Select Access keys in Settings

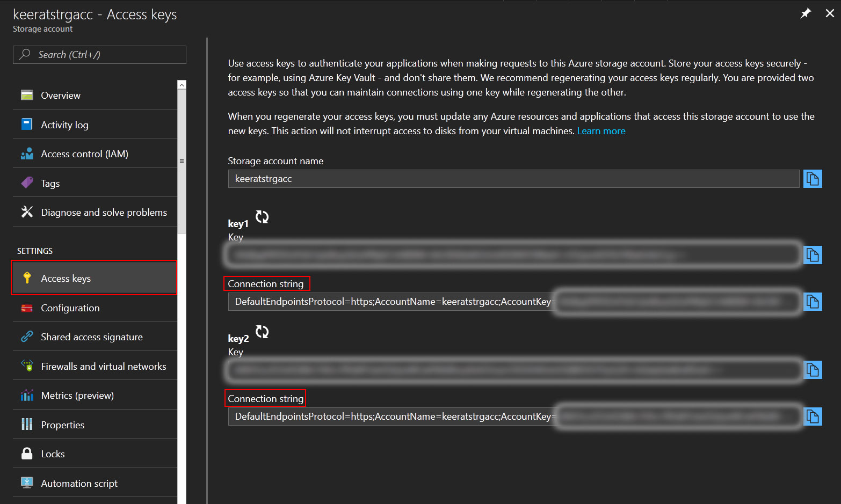point(94,278)
